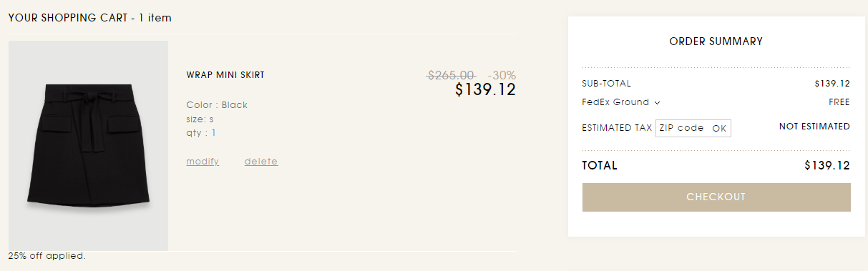Click the NOT ESTIMATED tax status

coord(814,127)
